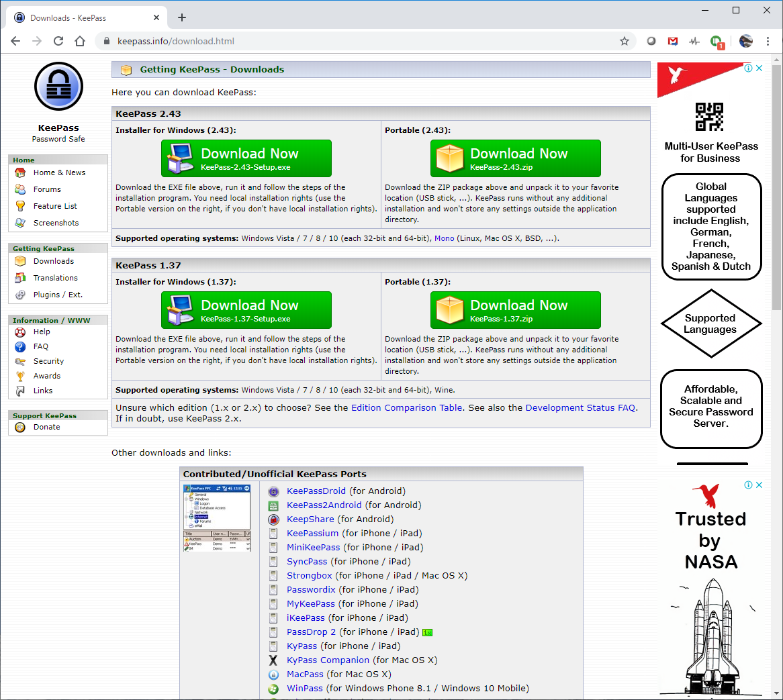
Task: Open Feature List menu item
Action: coord(55,206)
